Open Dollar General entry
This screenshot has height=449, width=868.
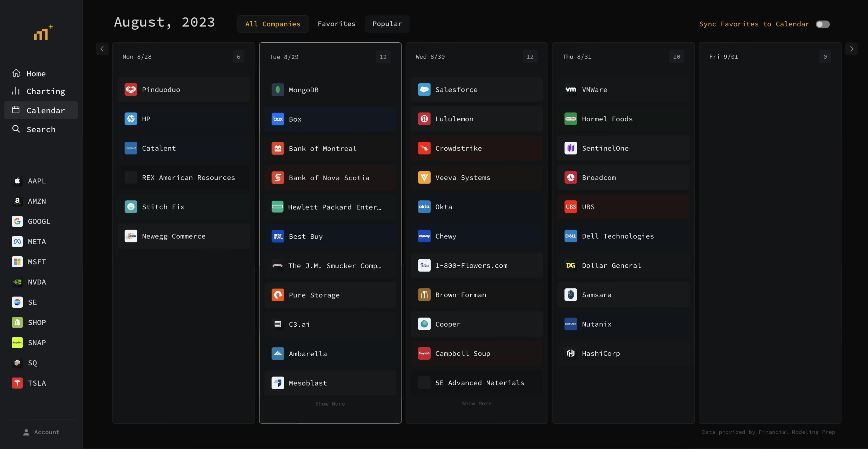tap(623, 266)
